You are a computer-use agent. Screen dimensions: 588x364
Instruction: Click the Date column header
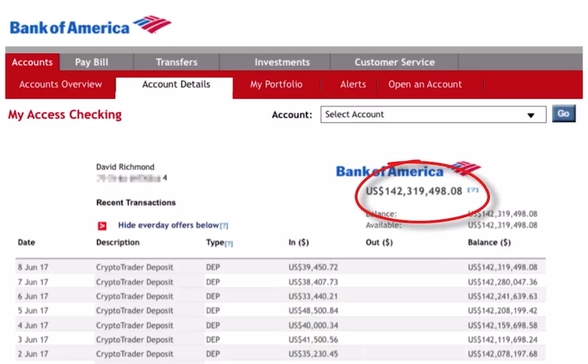point(26,242)
